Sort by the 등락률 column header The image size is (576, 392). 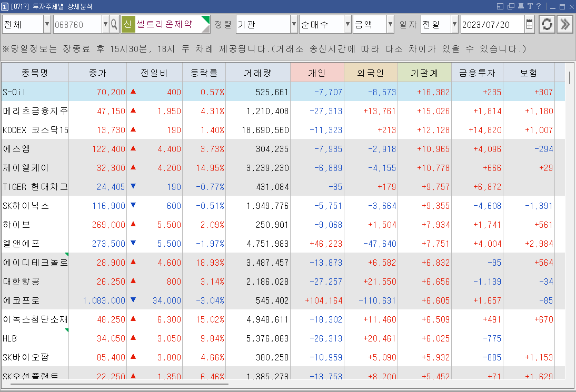click(x=204, y=73)
